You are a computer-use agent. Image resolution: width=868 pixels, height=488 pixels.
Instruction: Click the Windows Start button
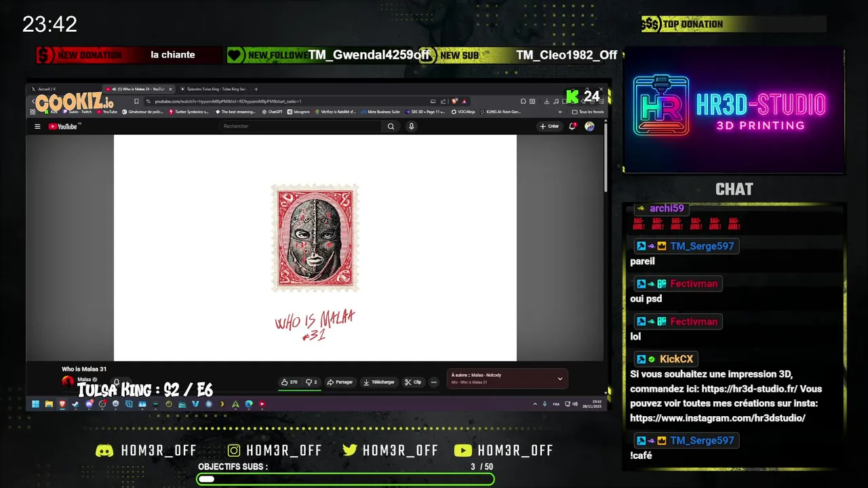pyautogui.click(x=35, y=404)
